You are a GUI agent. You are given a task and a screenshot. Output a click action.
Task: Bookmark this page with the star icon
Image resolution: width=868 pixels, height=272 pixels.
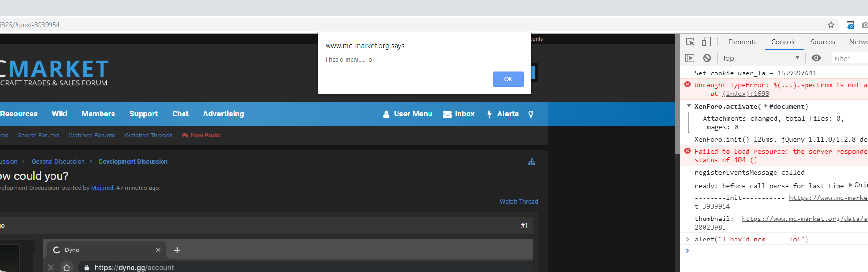831,25
